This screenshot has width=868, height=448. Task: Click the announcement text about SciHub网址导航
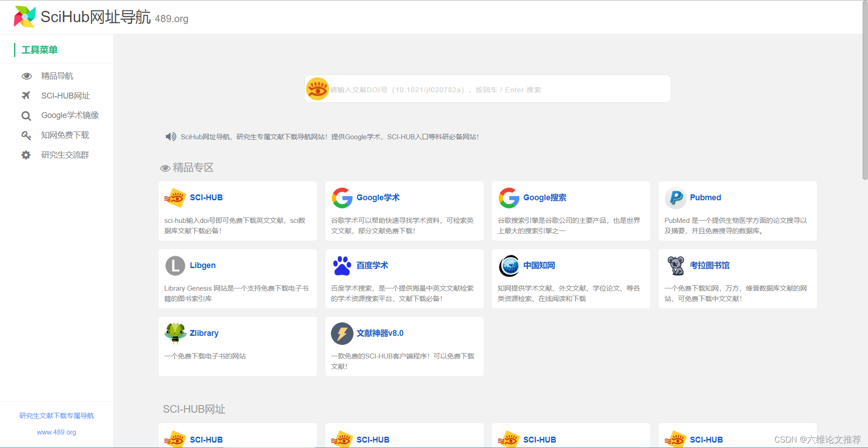tap(330, 137)
